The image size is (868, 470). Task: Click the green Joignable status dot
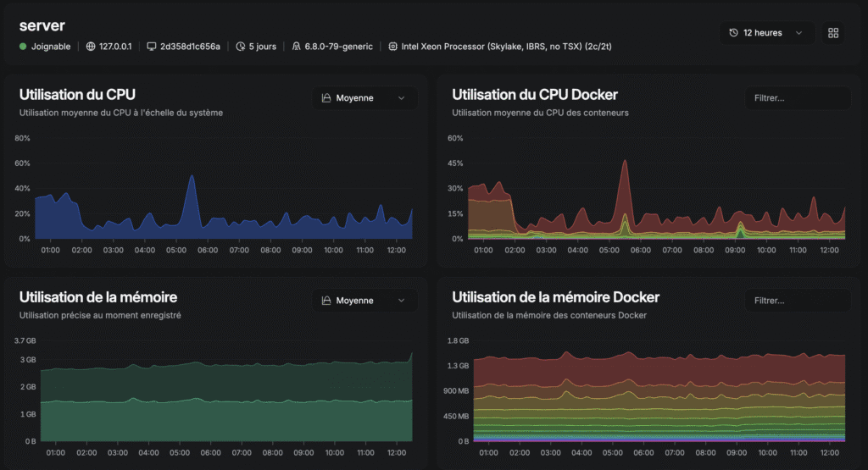click(23, 47)
